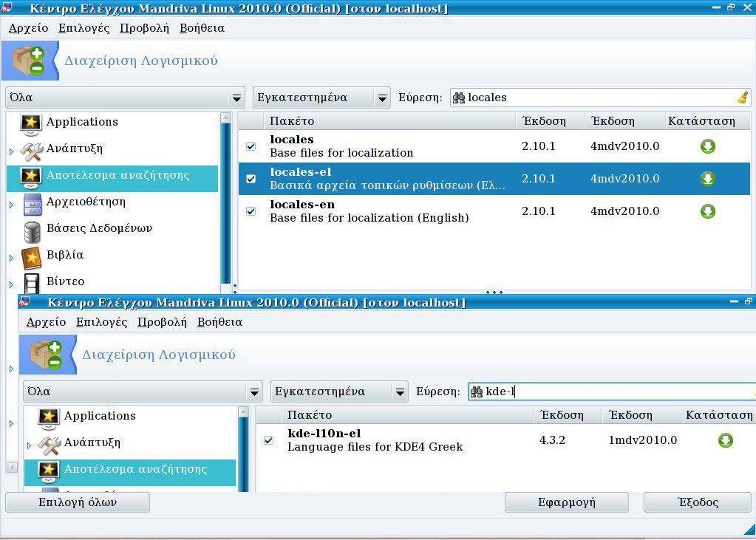The image size is (756, 540).
Task: Click film strip icon of Βίντεο category
Action: coord(32,284)
